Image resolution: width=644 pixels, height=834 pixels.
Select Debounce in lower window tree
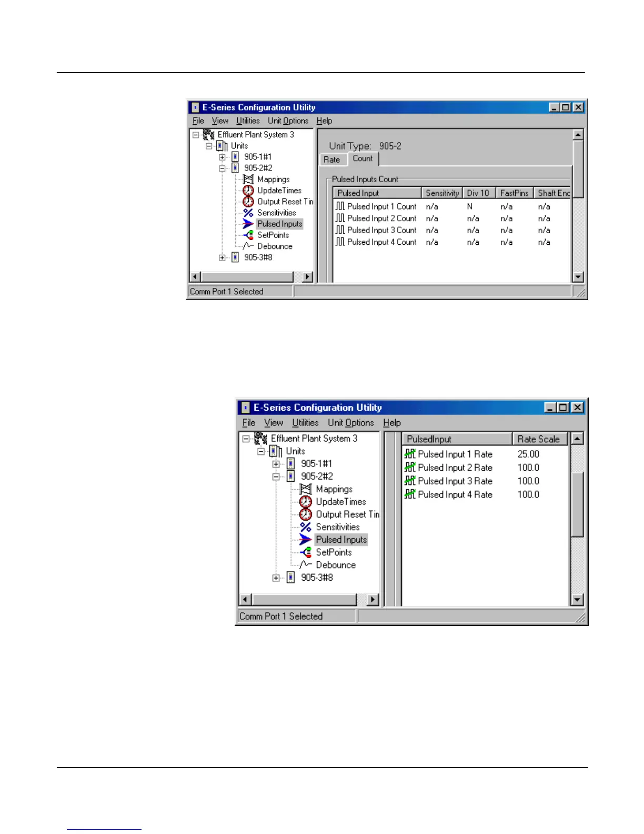coord(336,565)
